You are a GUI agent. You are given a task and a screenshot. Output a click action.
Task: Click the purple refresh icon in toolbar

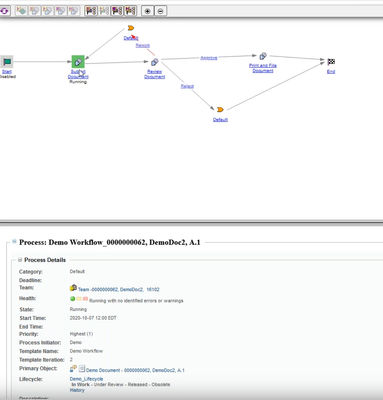pos(5,11)
